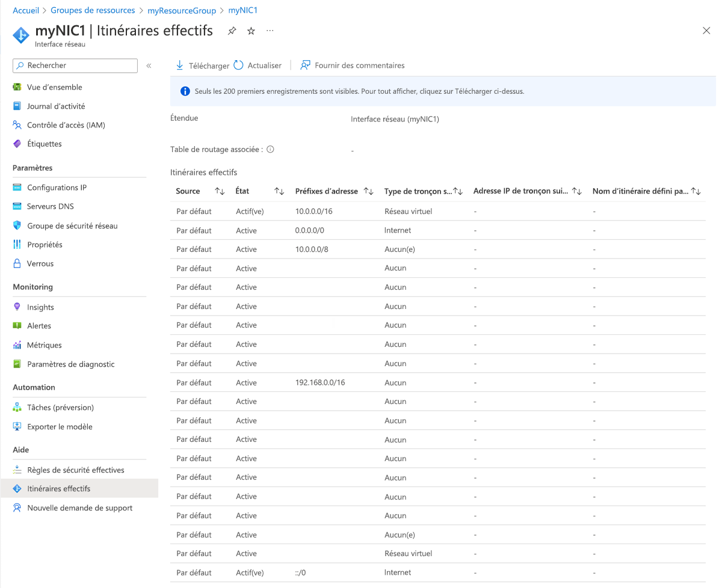Open Fournir des commentaires feedback
This screenshot has height=588, width=722.
tap(353, 66)
